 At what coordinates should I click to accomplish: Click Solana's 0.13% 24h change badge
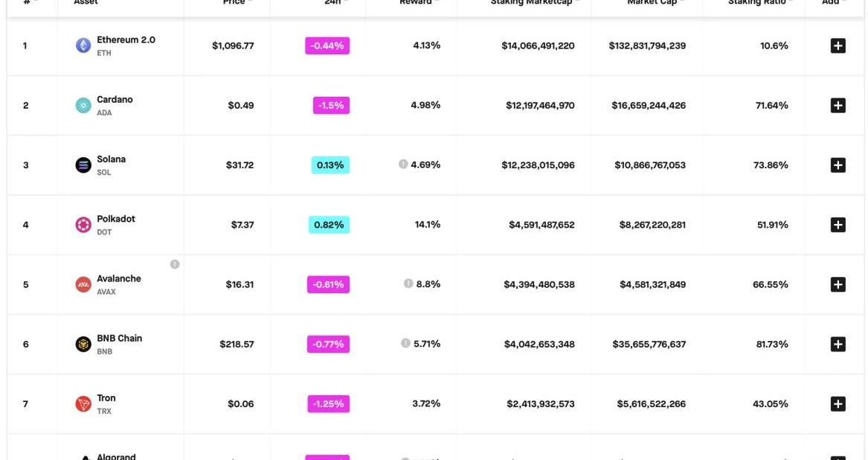click(330, 165)
